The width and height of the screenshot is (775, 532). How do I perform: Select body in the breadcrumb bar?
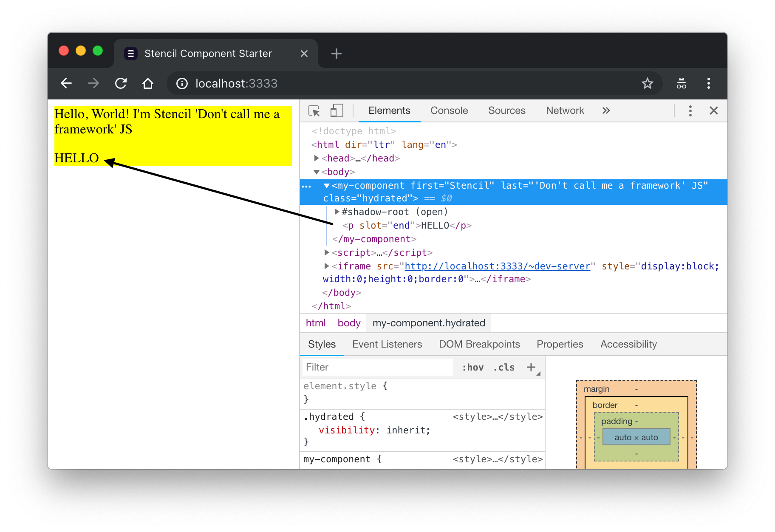[x=348, y=323]
